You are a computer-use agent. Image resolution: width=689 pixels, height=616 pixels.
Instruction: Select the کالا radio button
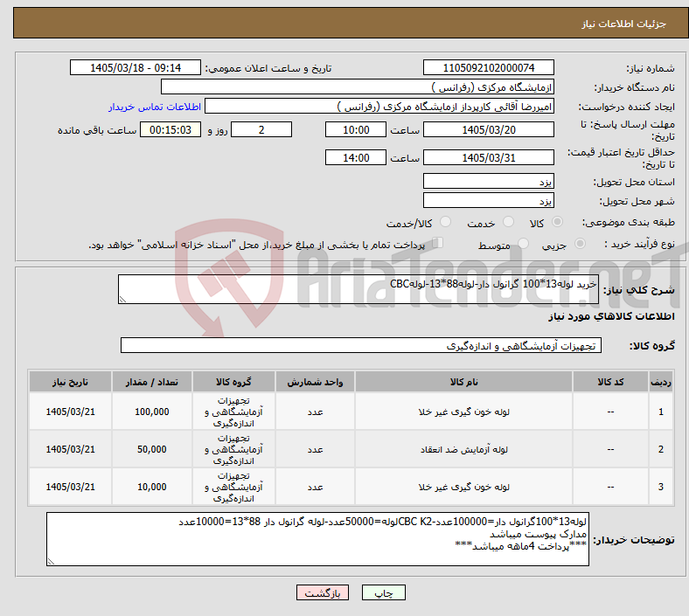557,222
